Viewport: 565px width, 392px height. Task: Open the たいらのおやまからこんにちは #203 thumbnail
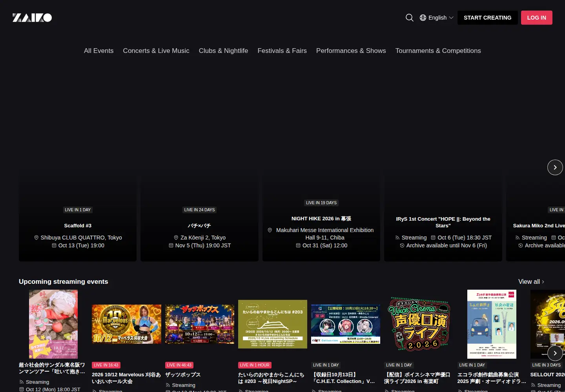click(273, 324)
